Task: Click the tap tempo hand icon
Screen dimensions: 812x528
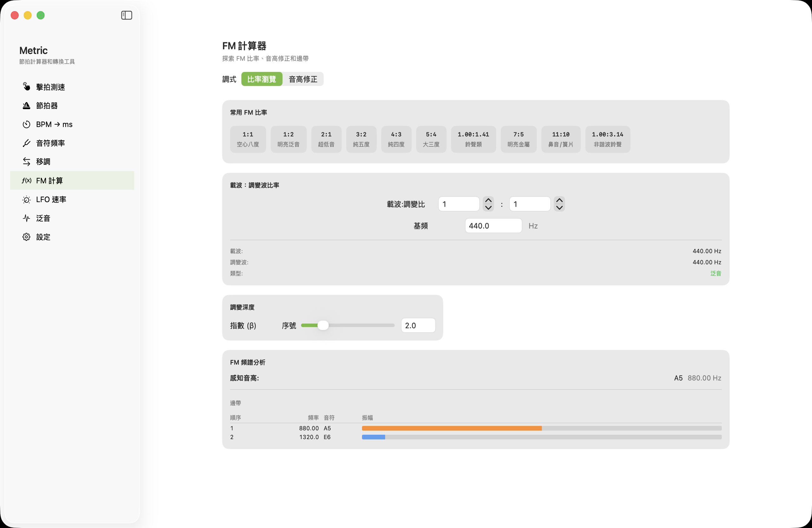Action: click(26, 87)
